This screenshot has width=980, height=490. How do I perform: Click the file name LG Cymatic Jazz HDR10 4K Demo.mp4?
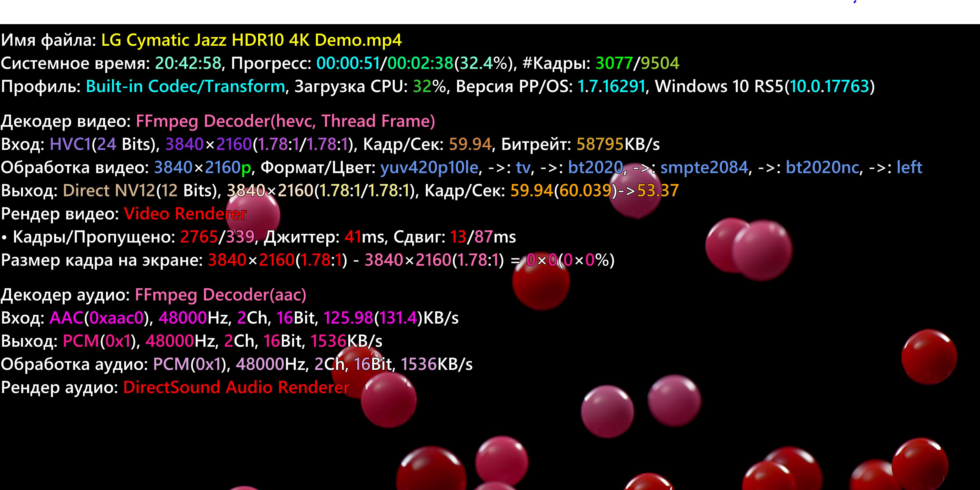251,40
